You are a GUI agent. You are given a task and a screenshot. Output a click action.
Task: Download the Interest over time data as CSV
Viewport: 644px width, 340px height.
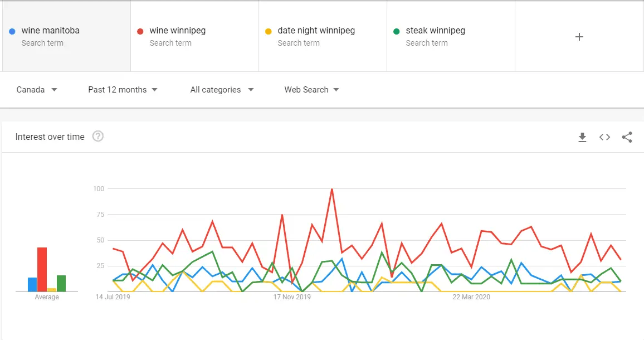click(x=582, y=137)
